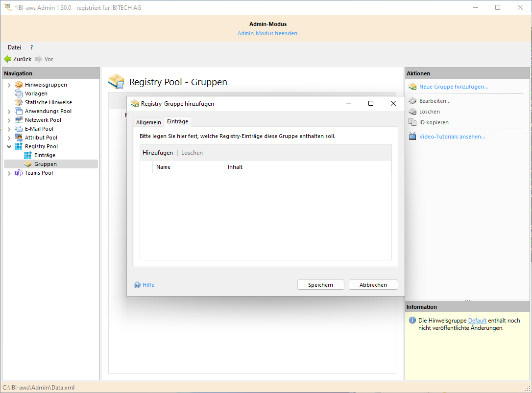
Task: Click the E-Mail Pool icon
Action: click(x=19, y=129)
